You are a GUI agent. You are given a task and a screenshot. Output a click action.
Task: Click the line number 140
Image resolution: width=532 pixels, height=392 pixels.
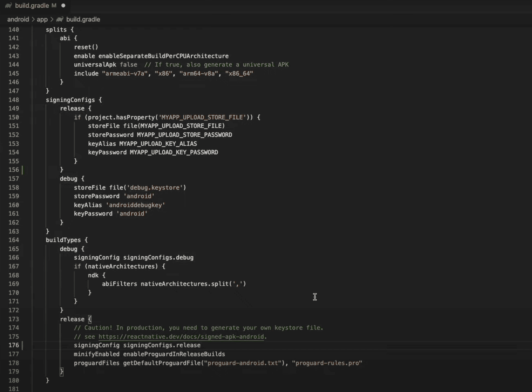(14, 30)
